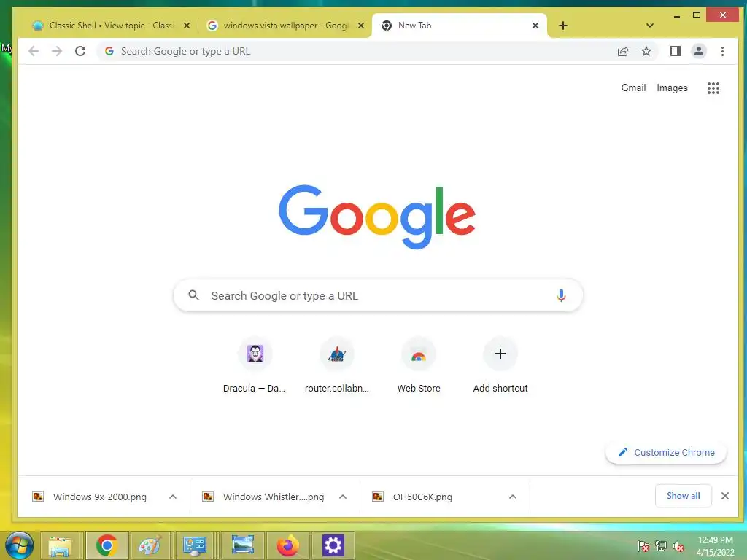Bookmark this tab with star icon
Viewport: 747px width, 560px height.
646,52
